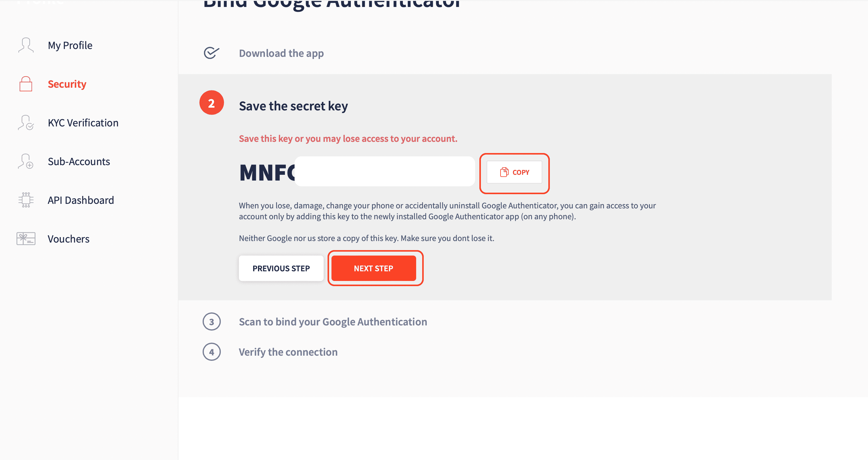Click the Security padlock icon
This screenshot has height=460, width=868.
point(26,84)
